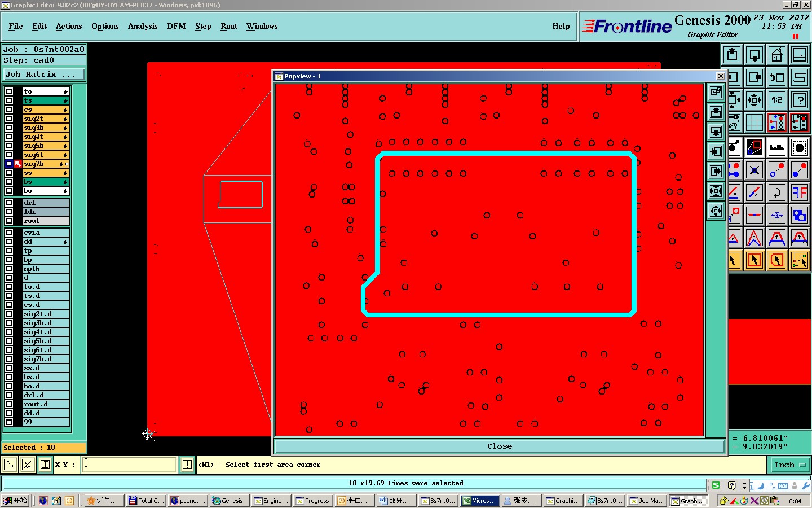Image resolution: width=812 pixels, height=508 pixels.
Task: Click the pan right view icon
Action: click(754, 77)
